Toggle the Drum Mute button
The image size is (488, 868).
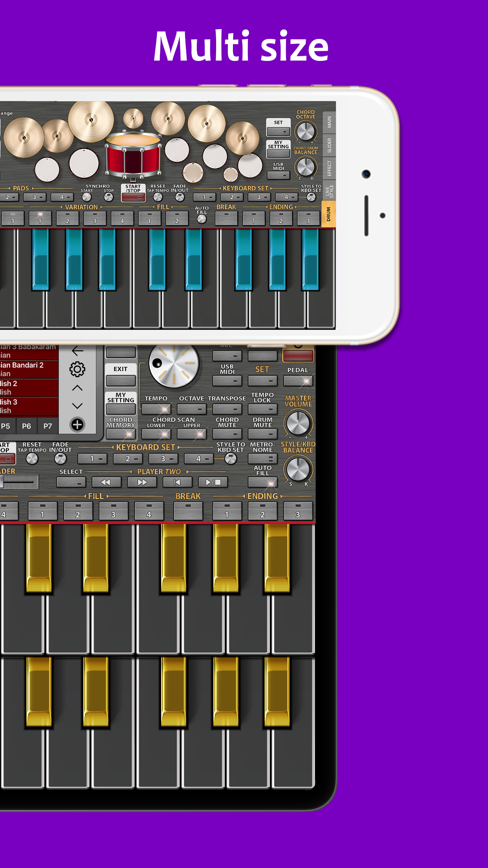(262, 434)
